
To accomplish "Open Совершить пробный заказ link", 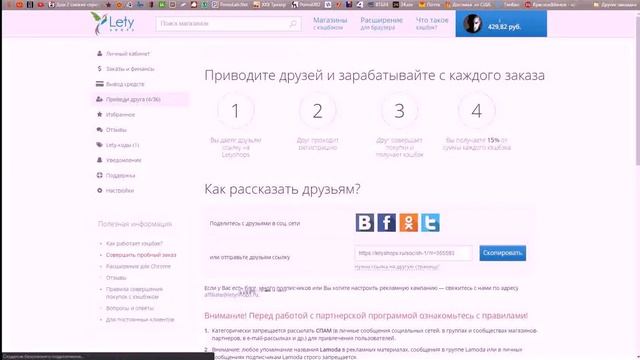I will 141,255.
